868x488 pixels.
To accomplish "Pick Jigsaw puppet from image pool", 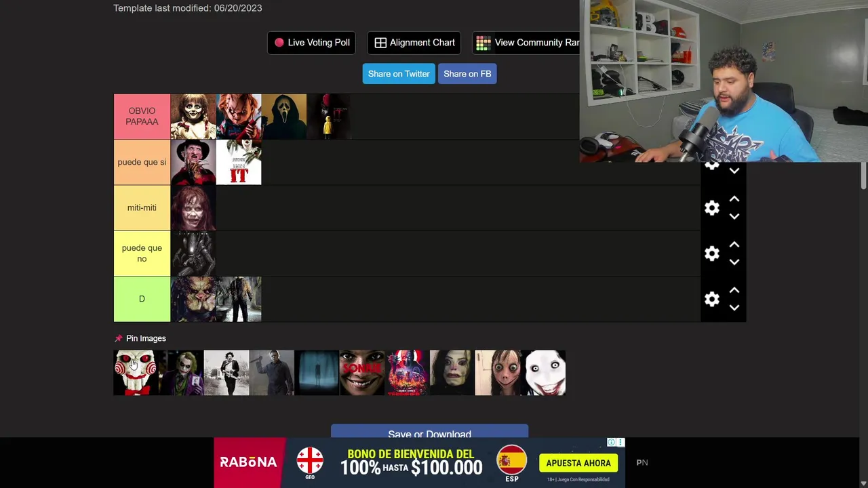I will [x=136, y=373].
